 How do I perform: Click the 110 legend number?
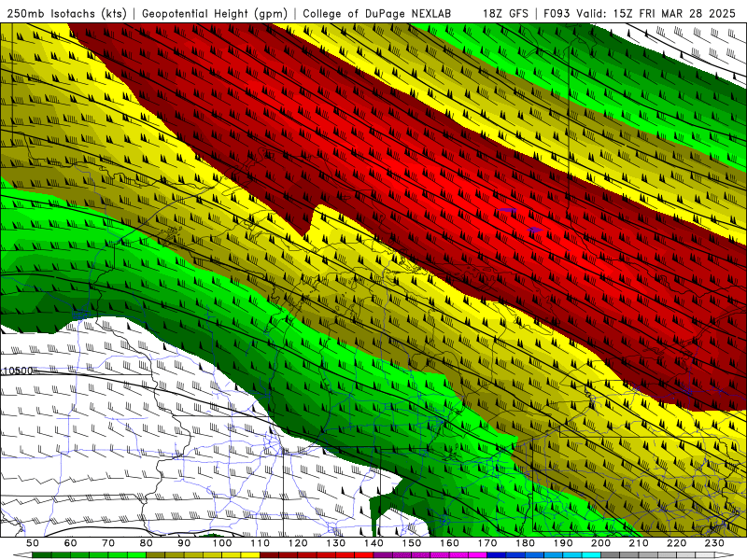(260, 543)
